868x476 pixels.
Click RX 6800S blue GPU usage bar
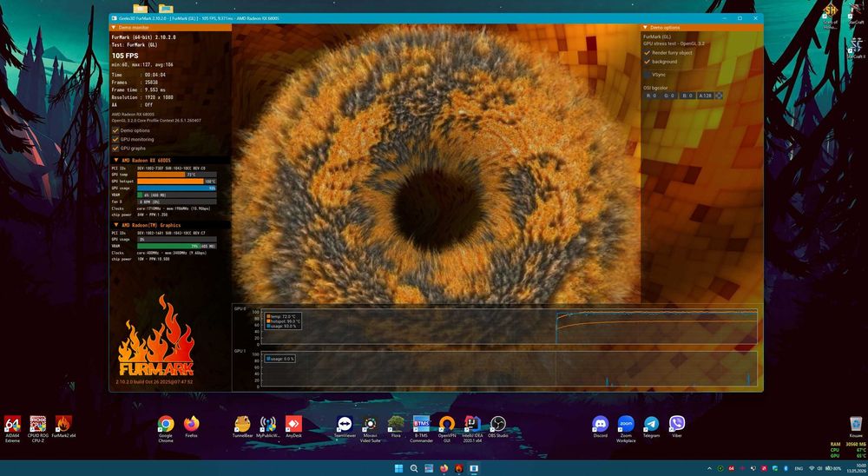[x=176, y=188]
